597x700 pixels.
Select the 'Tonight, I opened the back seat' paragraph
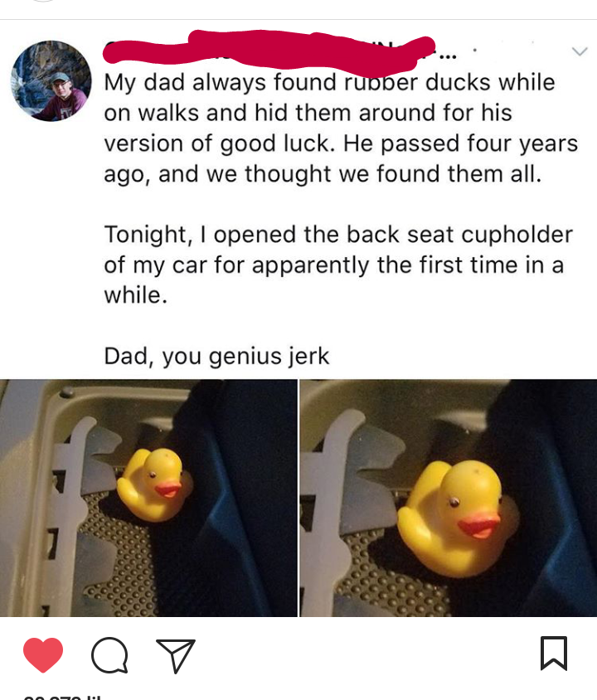coord(338,265)
